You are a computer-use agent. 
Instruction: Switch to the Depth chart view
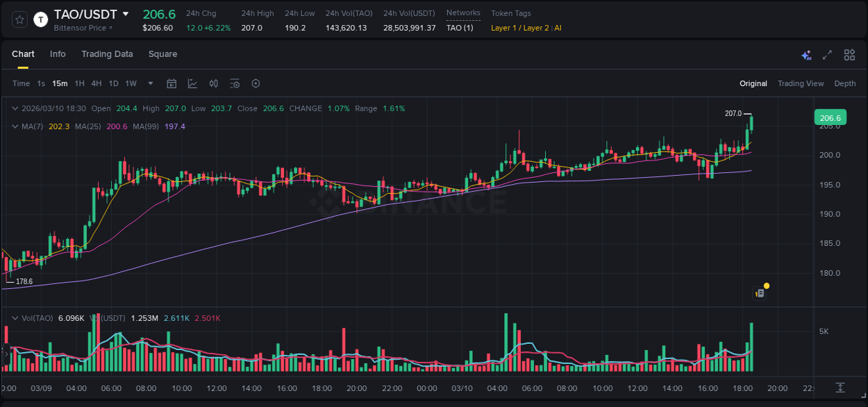click(x=845, y=83)
